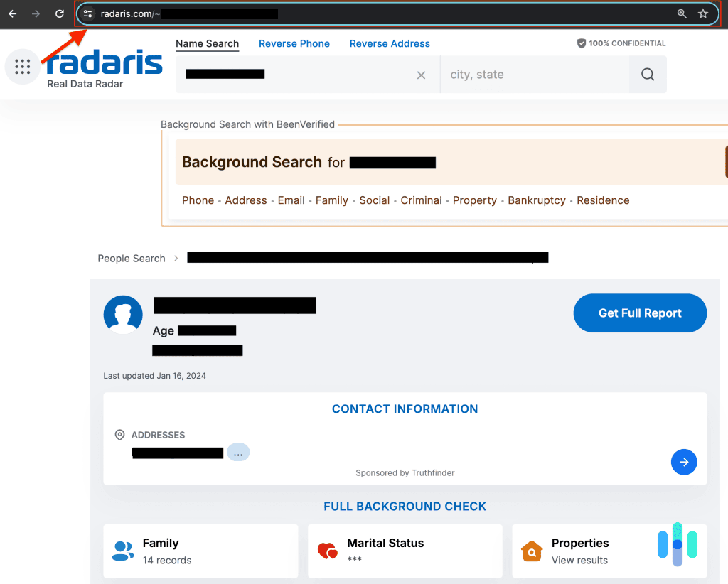Viewport: 728px width, 584px height.
Task: Open the Criminal background search link
Action: 421,200
